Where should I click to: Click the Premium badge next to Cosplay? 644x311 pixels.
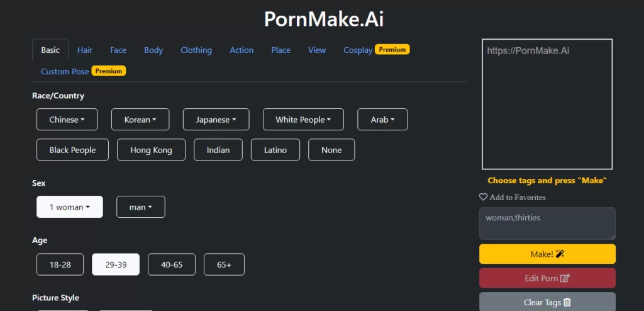click(392, 49)
